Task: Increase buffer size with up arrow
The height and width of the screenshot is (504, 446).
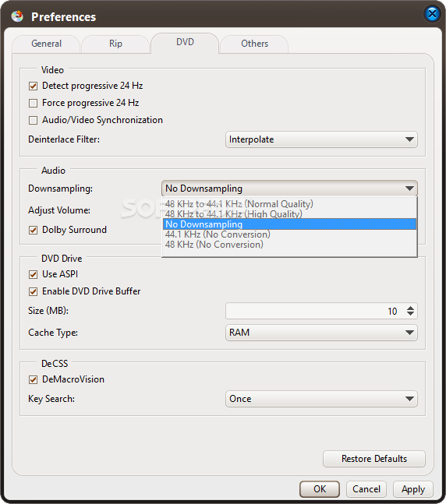Action: click(x=410, y=308)
